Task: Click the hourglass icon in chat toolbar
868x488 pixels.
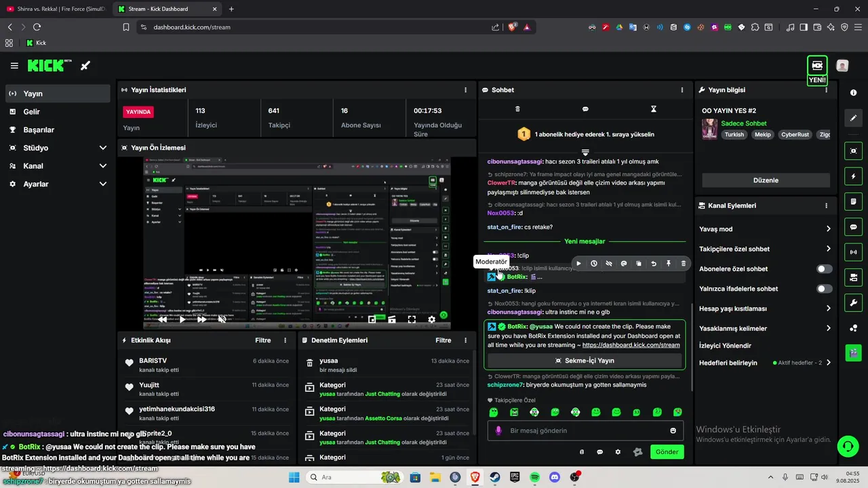Action: tap(654, 108)
